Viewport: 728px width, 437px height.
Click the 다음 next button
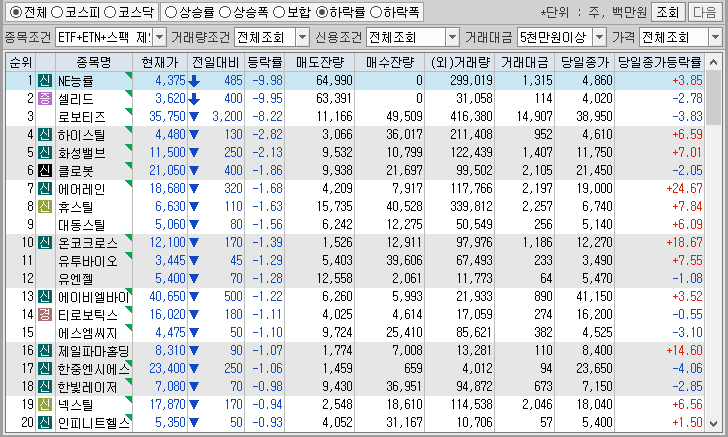point(704,12)
